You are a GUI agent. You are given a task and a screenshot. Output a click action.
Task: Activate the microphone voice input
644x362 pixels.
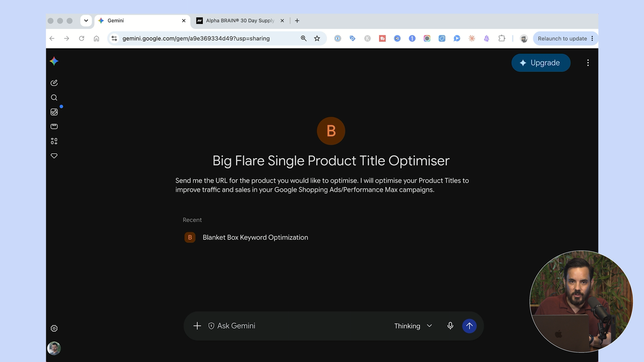click(x=450, y=326)
